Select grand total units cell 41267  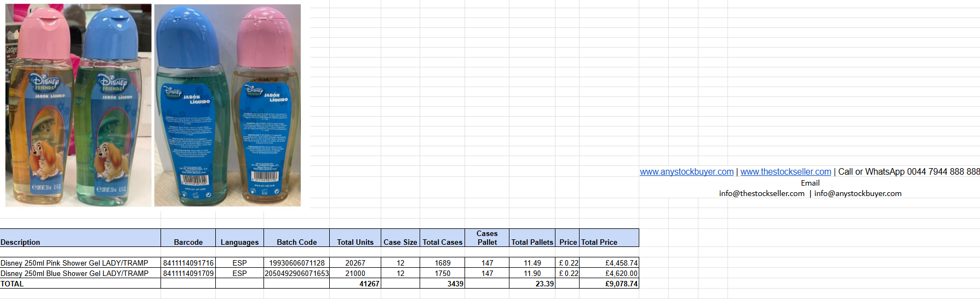pos(355,284)
